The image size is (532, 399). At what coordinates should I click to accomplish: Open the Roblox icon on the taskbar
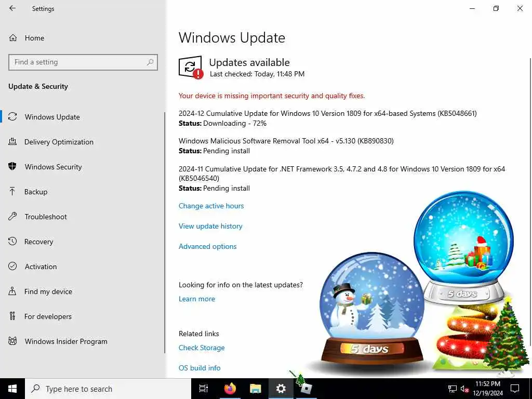[307, 389]
